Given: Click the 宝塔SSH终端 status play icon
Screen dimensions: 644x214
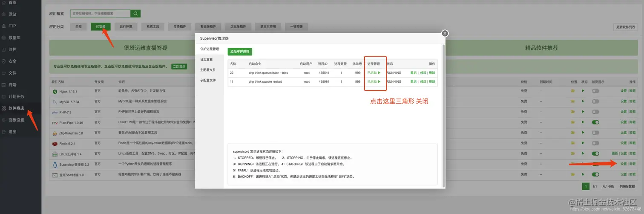Looking at the screenshot, I should click(x=584, y=174).
